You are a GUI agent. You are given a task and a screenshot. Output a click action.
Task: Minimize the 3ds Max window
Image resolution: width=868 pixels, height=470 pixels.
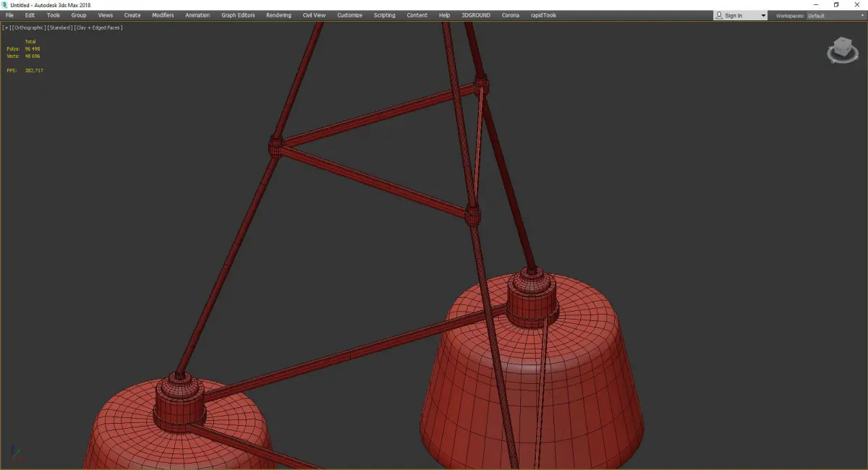point(817,5)
